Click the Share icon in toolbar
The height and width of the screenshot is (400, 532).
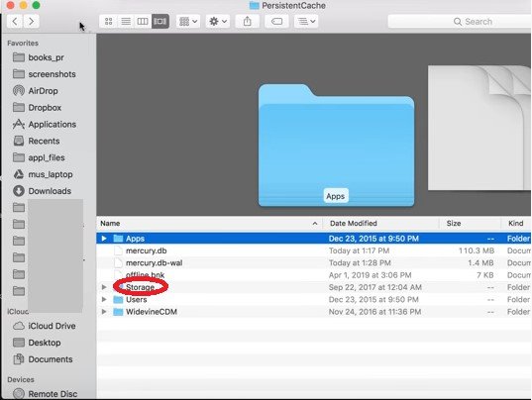click(x=248, y=22)
